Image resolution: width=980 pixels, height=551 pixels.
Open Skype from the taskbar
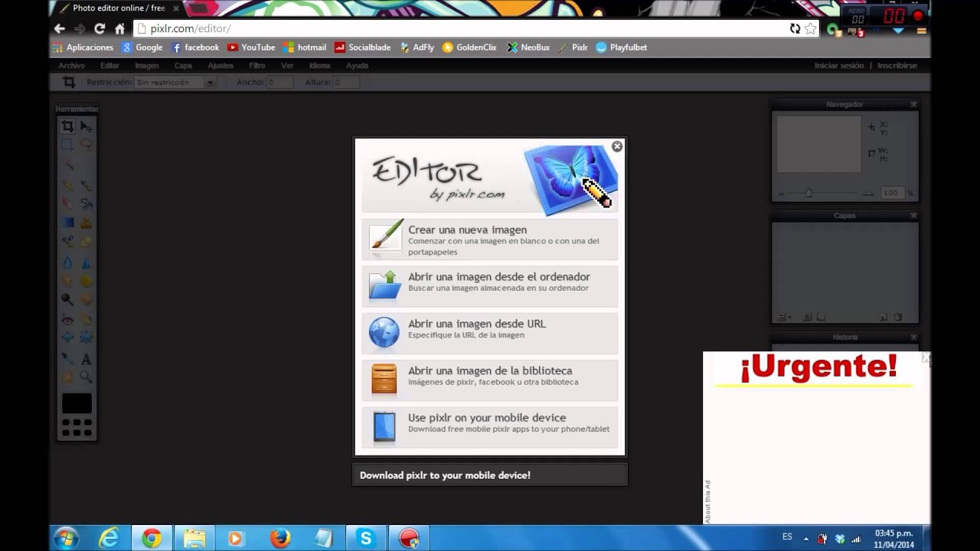click(366, 539)
